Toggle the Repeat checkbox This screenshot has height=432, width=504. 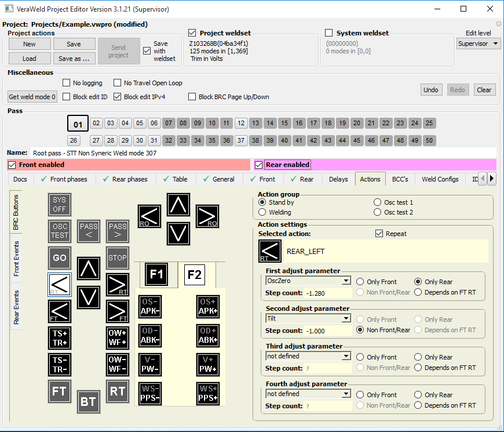(379, 234)
